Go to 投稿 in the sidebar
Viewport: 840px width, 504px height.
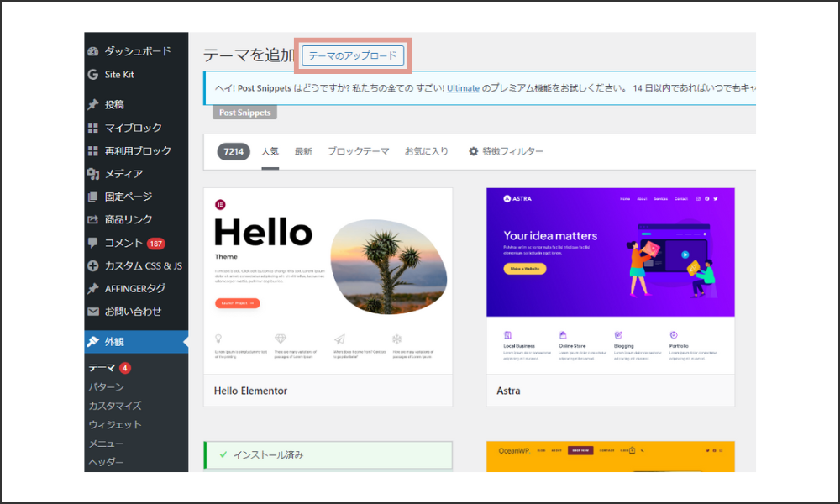[x=114, y=104]
